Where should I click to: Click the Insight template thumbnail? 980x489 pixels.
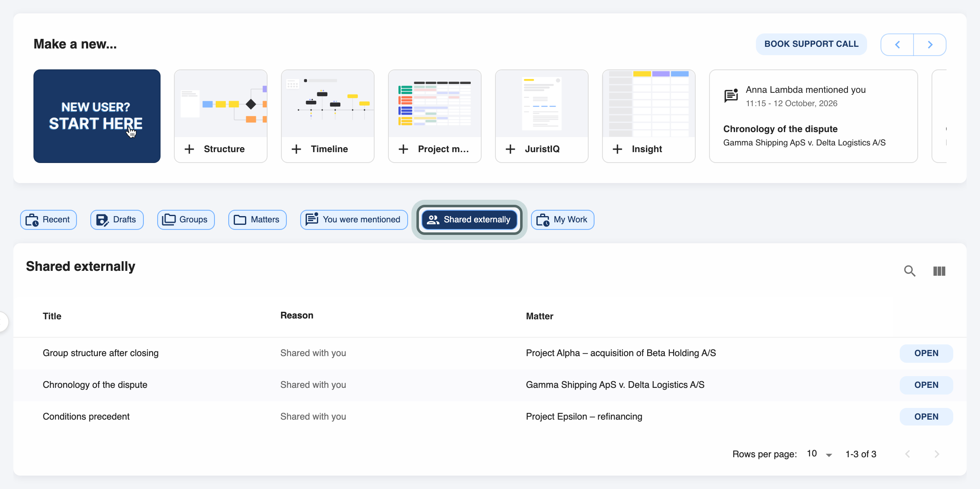click(649, 104)
